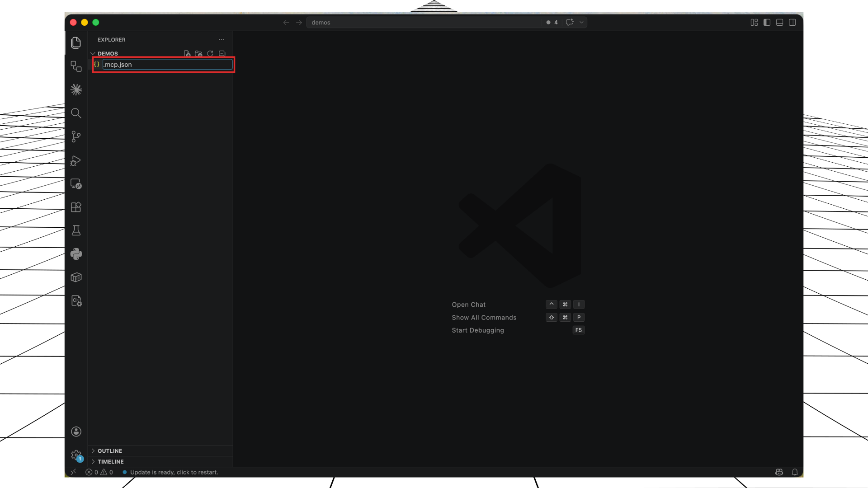Open the Accounts icon in the sidebar

point(76,432)
